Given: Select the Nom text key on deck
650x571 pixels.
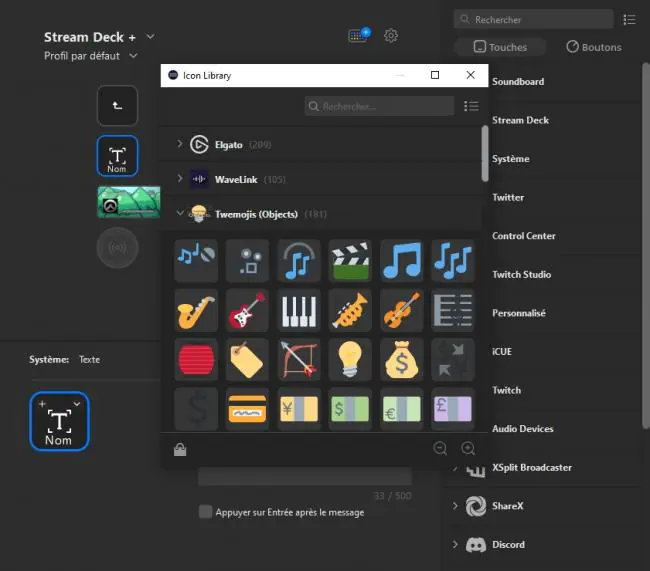Looking at the screenshot, I should click(x=117, y=156).
